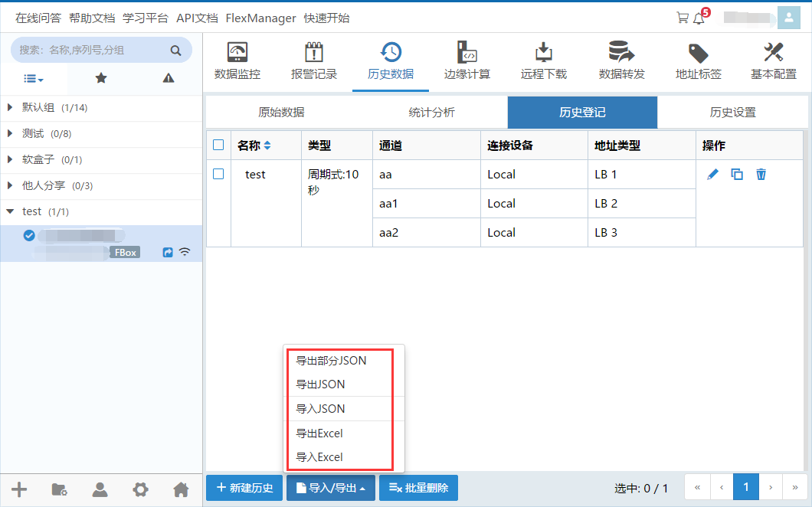Check the test row checkbox
This screenshot has width=812, height=507.
[x=218, y=174]
